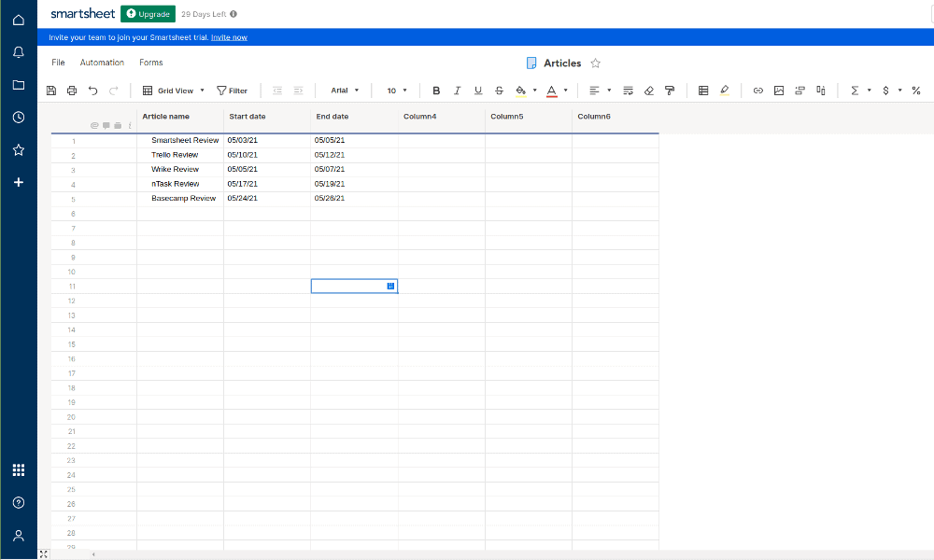The image size is (934, 560).
Task: Open the font size 10 dropdown
Action: (397, 91)
